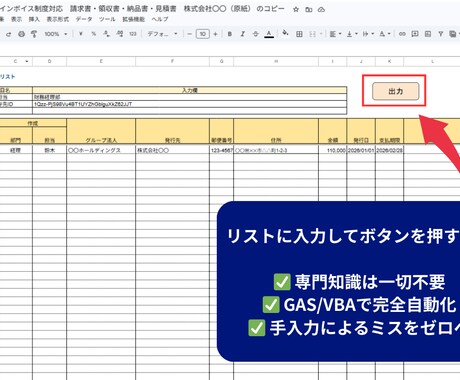Click the font size field showing 10

click(x=203, y=34)
